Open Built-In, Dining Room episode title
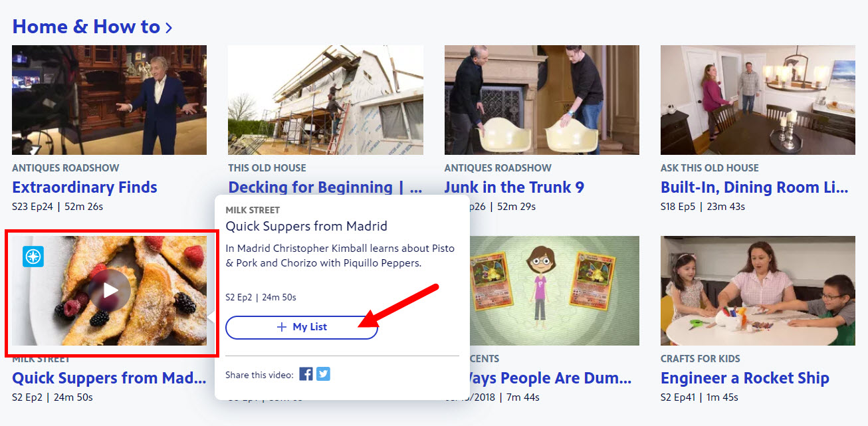 [x=754, y=187]
